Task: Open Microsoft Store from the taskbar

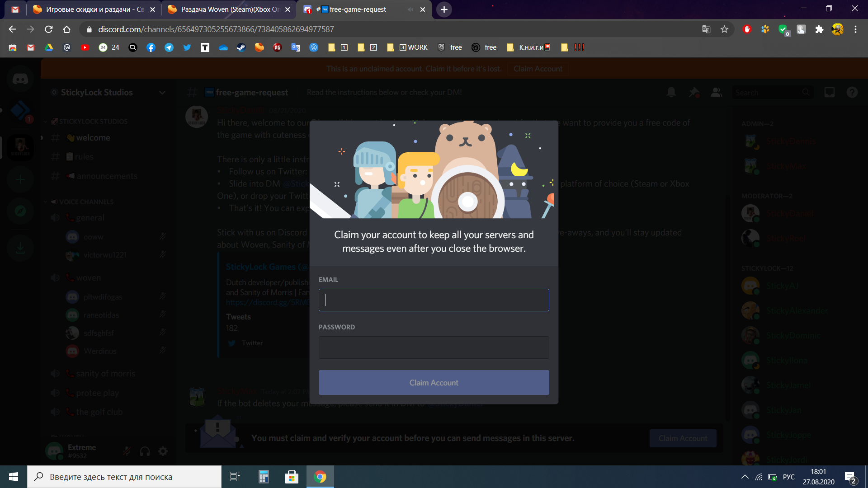Action: click(x=292, y=477)
